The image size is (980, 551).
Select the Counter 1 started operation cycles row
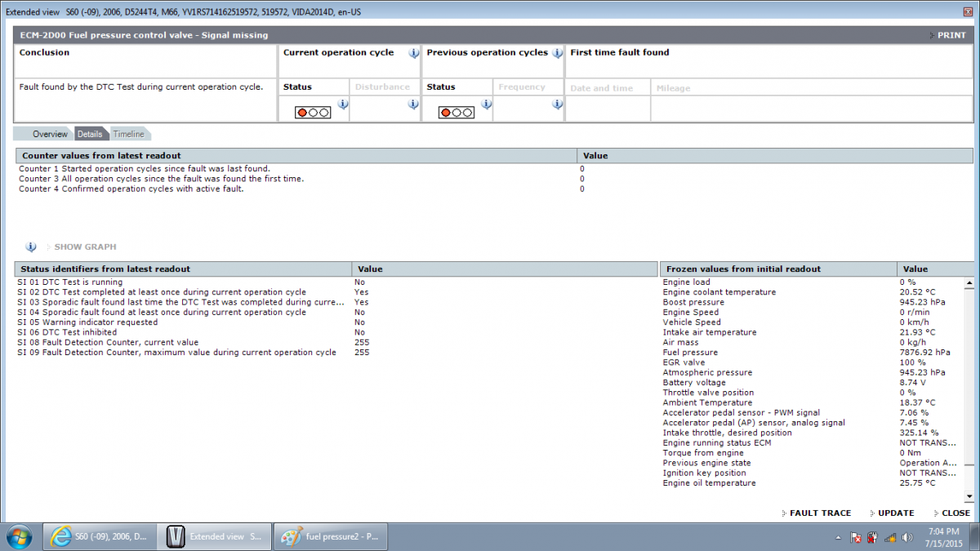point(494,168)
